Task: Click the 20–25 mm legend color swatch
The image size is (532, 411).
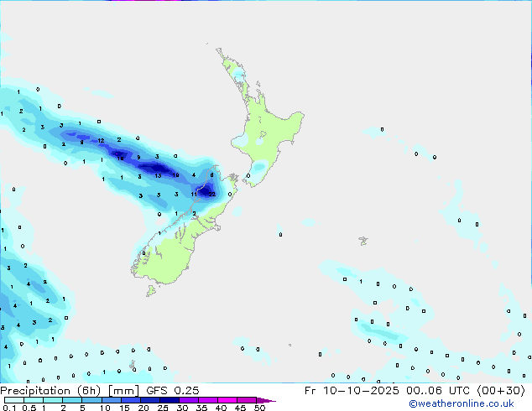Action: pyautogui.click(x=149, y=400)
